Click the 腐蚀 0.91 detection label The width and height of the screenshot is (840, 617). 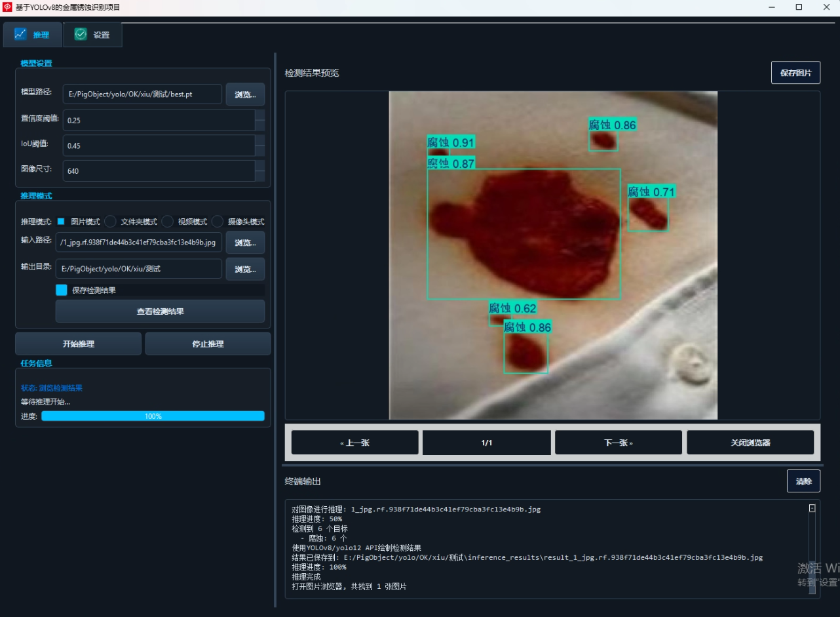coord(451,142)
